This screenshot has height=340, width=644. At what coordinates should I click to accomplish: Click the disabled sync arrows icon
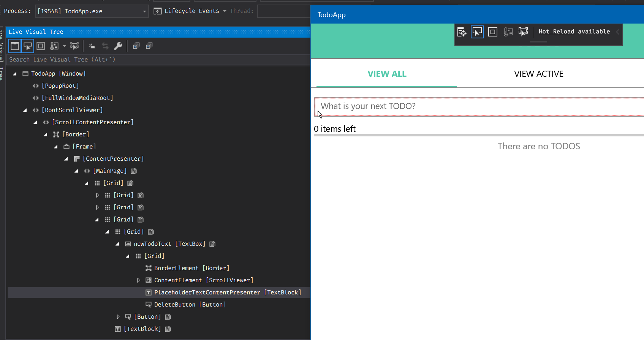point(105,46)
